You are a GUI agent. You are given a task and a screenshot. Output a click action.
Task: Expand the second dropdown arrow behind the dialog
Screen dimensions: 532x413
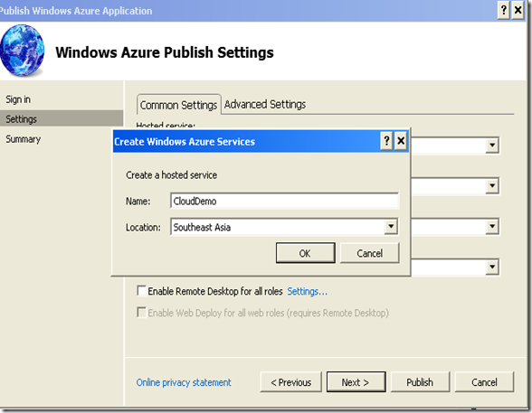click(x=492, y=186)
